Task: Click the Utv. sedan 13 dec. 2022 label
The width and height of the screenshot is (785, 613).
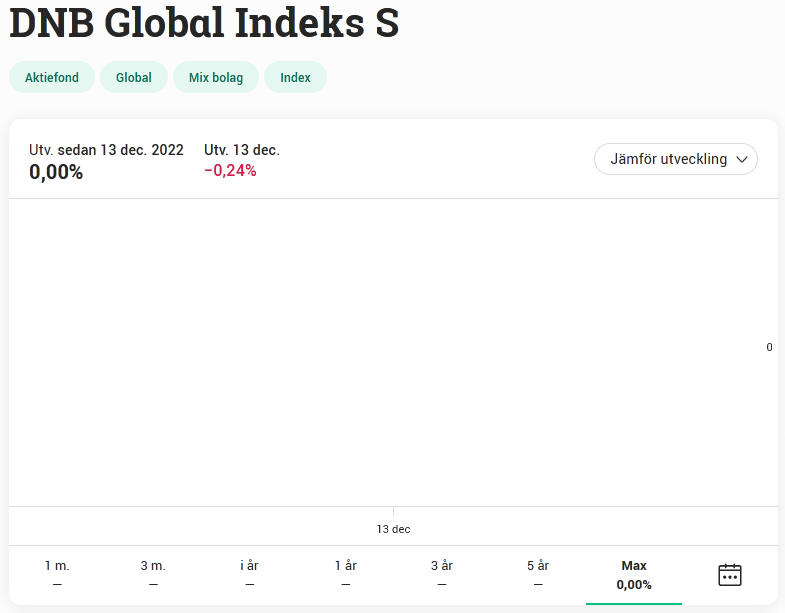Action: pos(106,150)
